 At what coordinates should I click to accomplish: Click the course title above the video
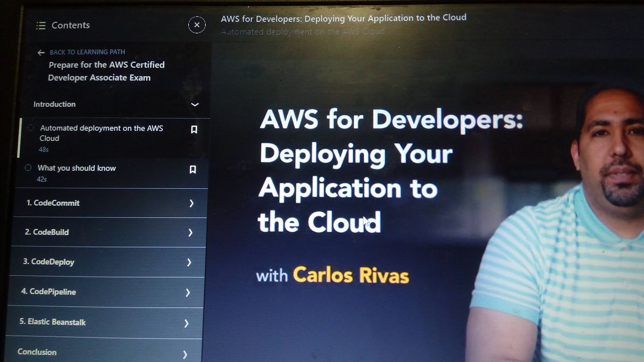pos(344,18)
